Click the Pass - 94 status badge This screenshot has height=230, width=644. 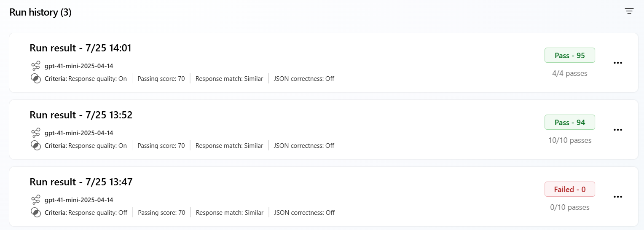point(569,122)
